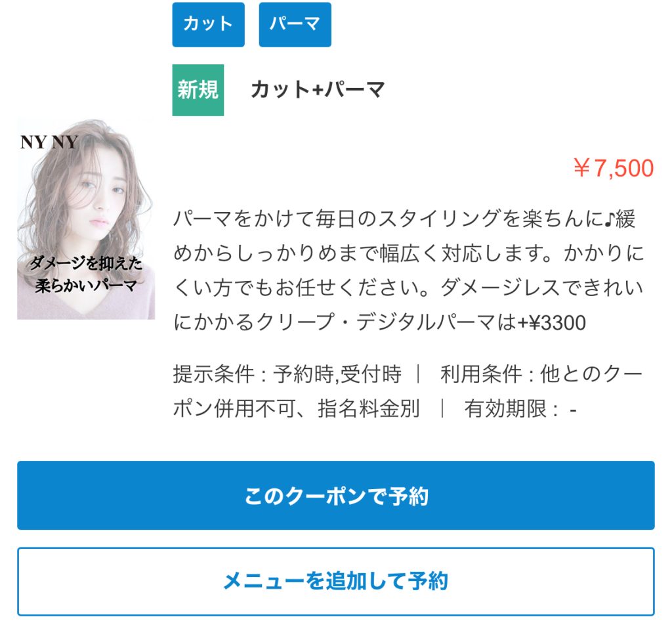Click the ¥7,500 price label
The height and width of the screenshot is (623, 672).
coord(614,167)
